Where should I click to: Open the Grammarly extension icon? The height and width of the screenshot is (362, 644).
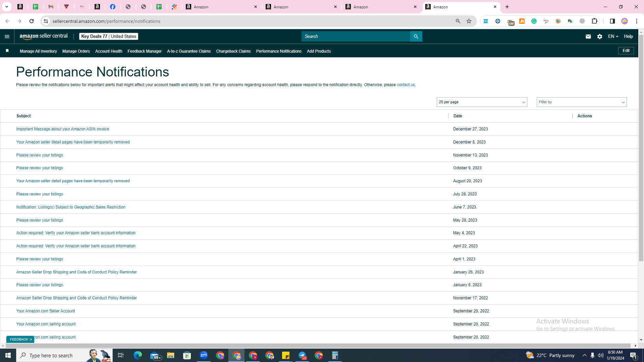(x=534, y=21)
